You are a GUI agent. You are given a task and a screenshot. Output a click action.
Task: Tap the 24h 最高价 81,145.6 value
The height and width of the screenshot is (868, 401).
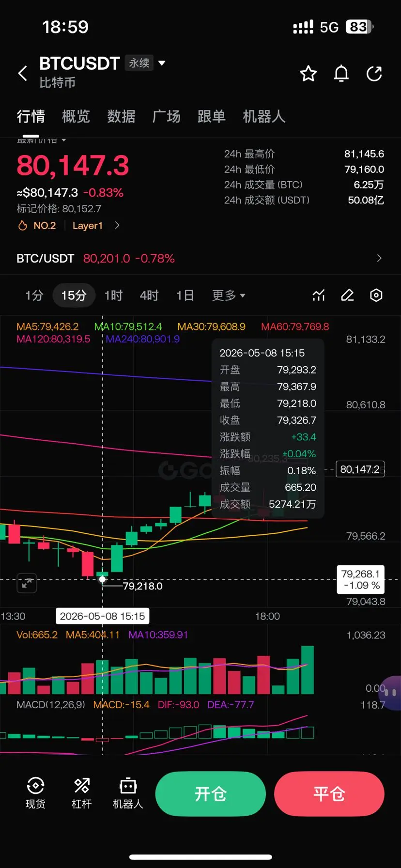pyautogui.click(x=364, y=154)
